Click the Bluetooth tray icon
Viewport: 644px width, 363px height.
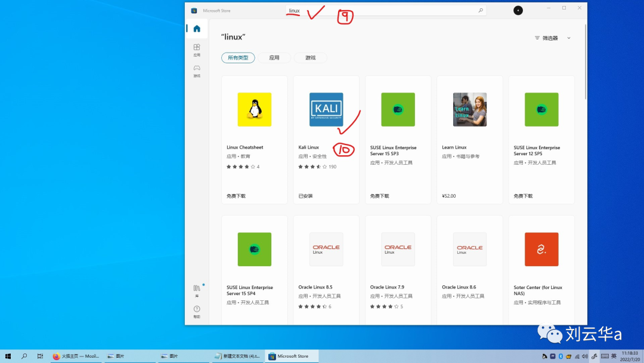click(561, 356)
